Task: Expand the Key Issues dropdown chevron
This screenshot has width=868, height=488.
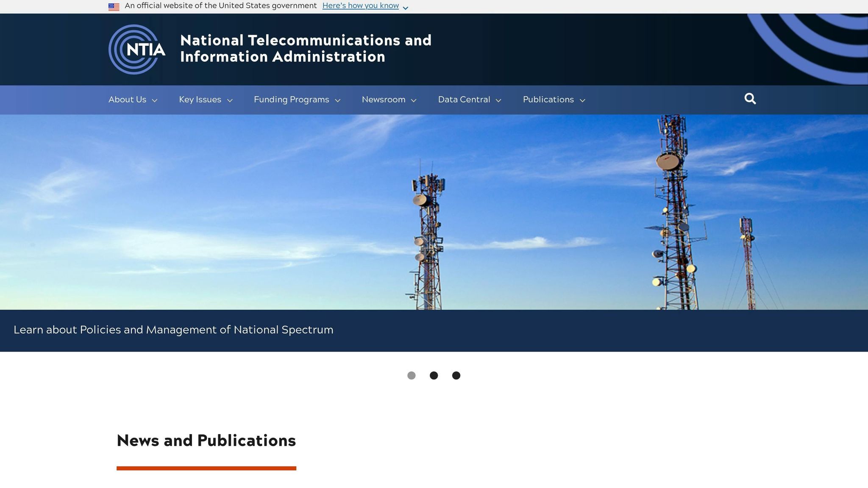Action: 230,101
